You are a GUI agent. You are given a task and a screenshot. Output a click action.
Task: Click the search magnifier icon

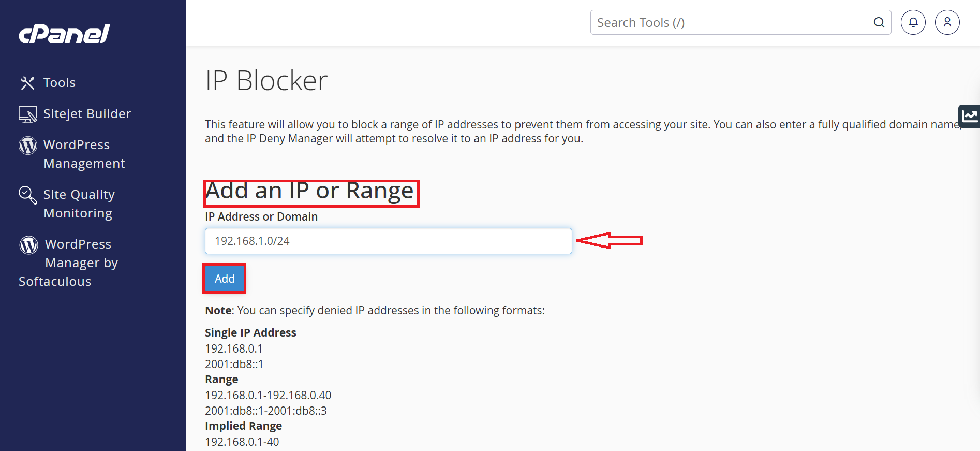click(879, 22)
